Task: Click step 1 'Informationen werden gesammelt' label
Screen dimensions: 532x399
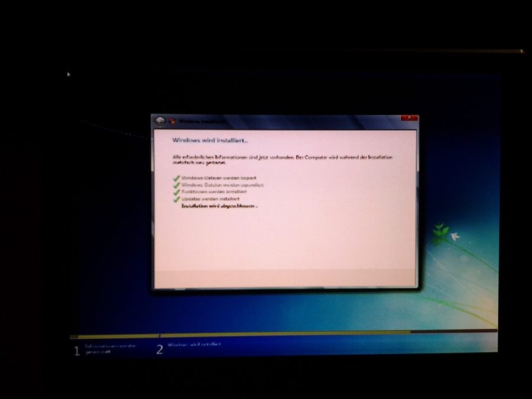Action: coord(111,349)
